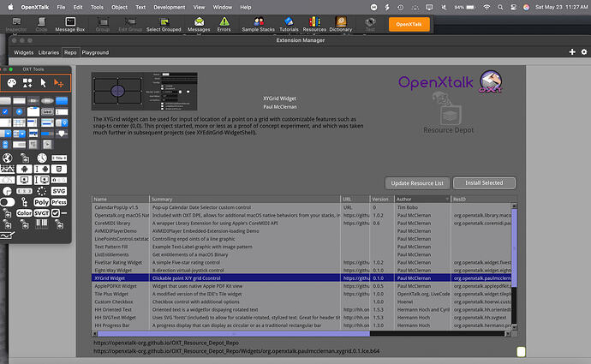Open the Tools menu
Viewport: 591px width, 364px height.
(97, 7)
